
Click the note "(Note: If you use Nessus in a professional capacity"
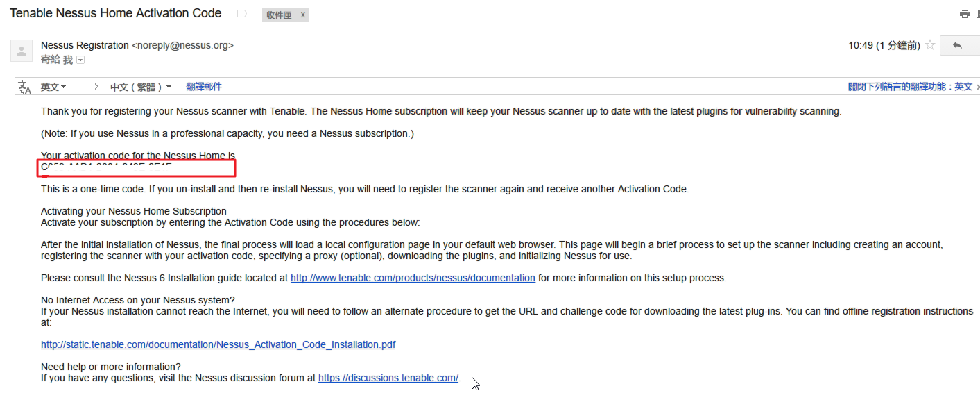pos(227,133)
